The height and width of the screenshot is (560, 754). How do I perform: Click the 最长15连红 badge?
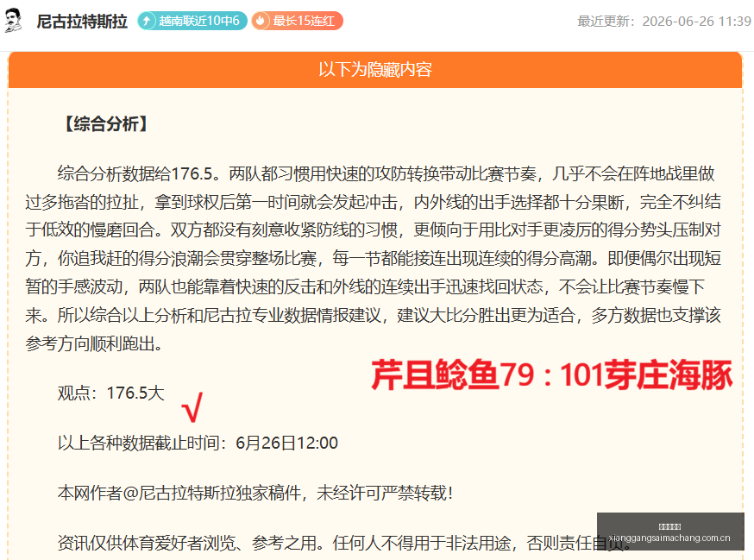pos(297,21)
